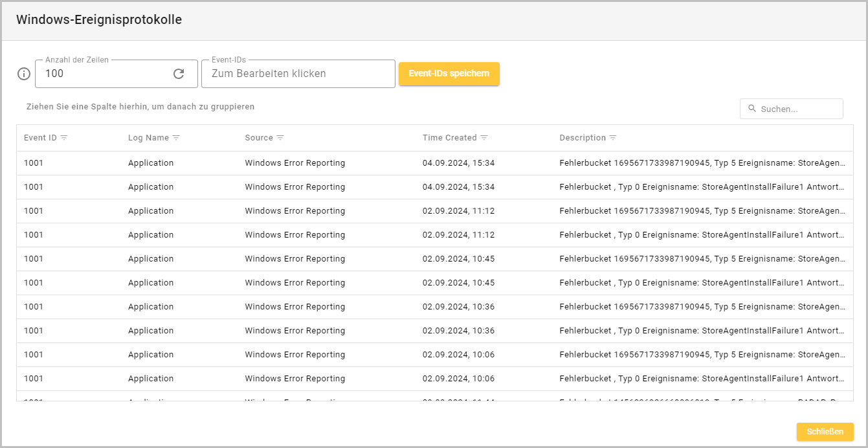Open the Event ID column filter icon
Image resolution: width=868 pixels, height=448 pixels.
point(64,138)
